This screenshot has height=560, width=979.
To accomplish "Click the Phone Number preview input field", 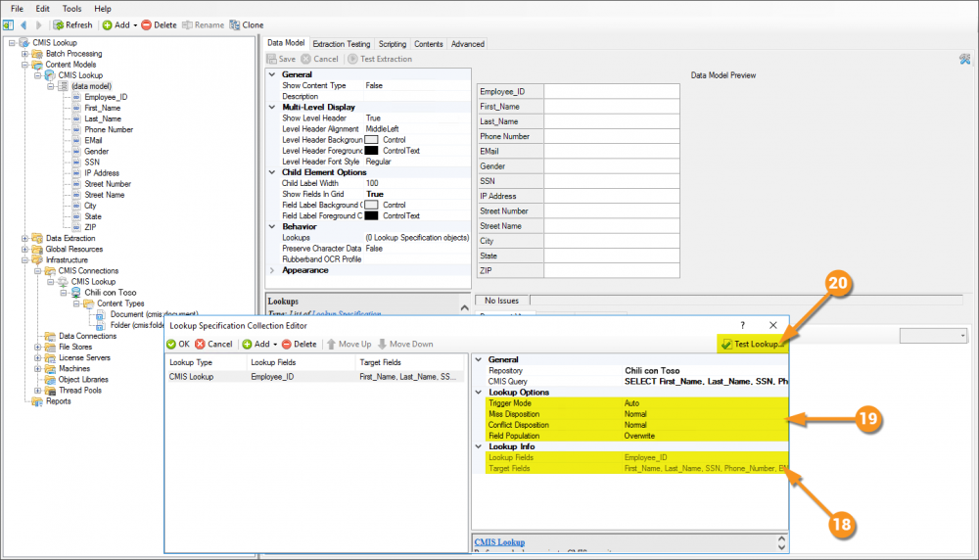I will click(x=611, y=137).
